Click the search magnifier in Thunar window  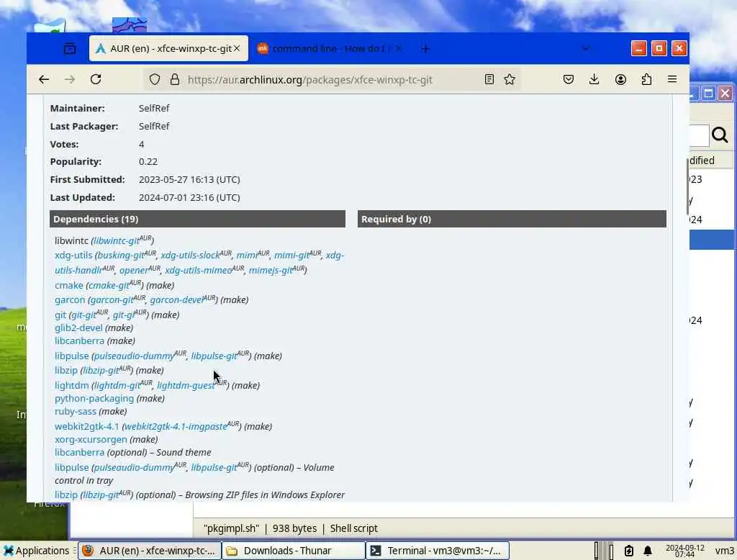720,135
